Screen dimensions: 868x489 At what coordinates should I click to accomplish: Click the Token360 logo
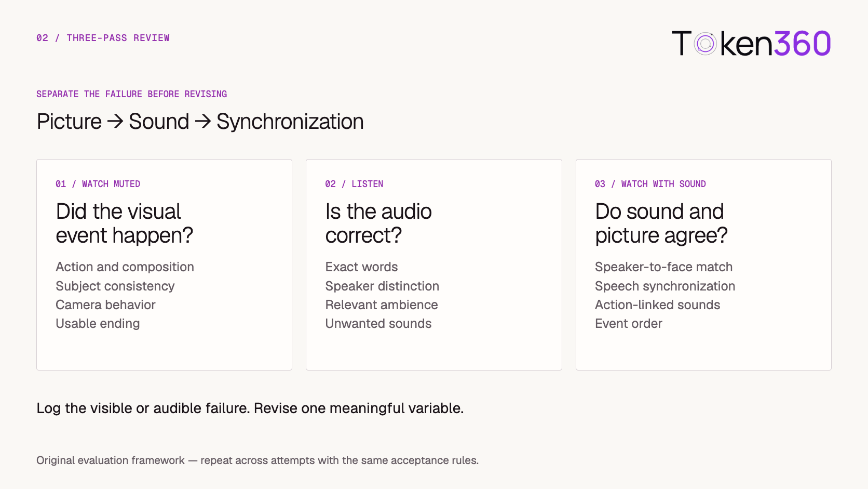pos(751,43)
